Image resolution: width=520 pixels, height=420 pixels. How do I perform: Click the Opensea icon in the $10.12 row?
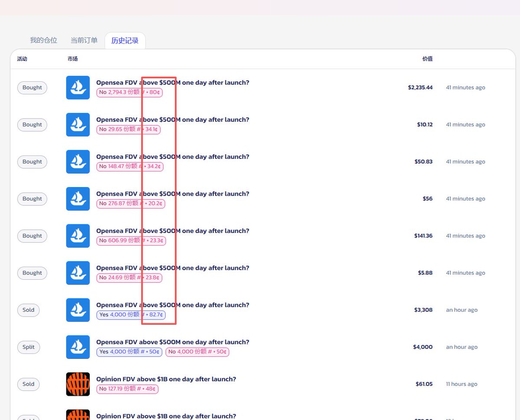pos(78,125)
